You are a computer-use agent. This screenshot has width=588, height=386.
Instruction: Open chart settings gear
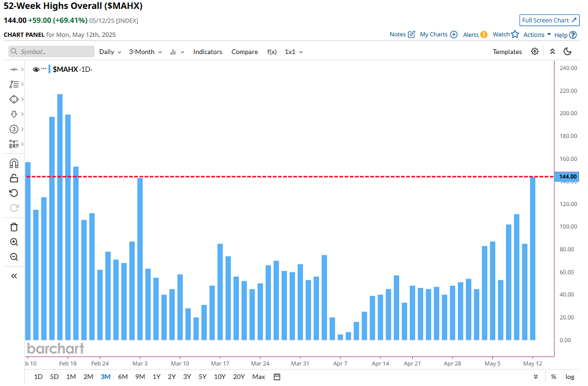pos(535,52)
